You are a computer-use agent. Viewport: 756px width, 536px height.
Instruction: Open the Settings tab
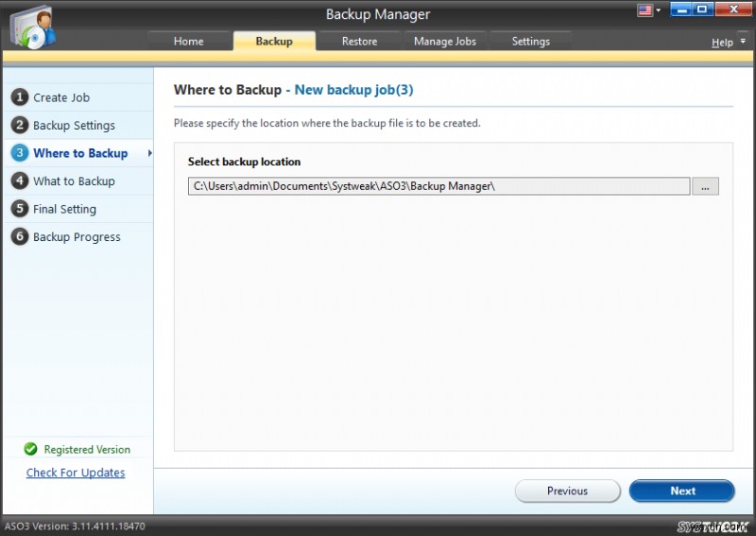pyautogui.click(x=531, y=41)
